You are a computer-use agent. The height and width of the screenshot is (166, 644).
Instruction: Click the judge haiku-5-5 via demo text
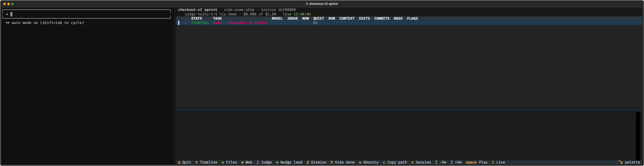pos(211,14)
